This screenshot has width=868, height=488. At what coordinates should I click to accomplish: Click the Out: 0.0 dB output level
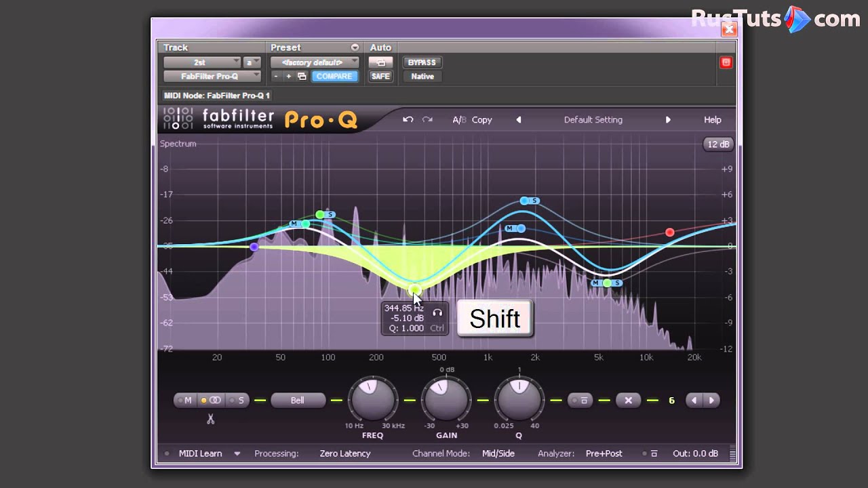695,453
